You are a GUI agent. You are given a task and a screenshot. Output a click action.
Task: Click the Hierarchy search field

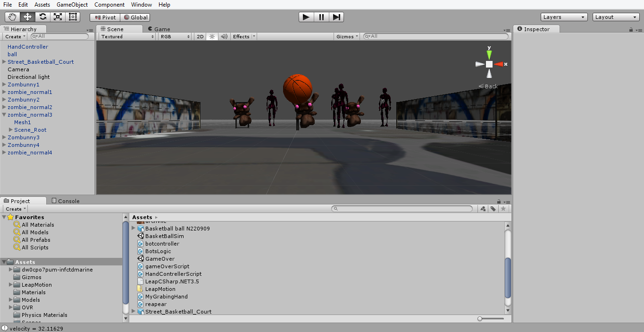coord(59,36)
